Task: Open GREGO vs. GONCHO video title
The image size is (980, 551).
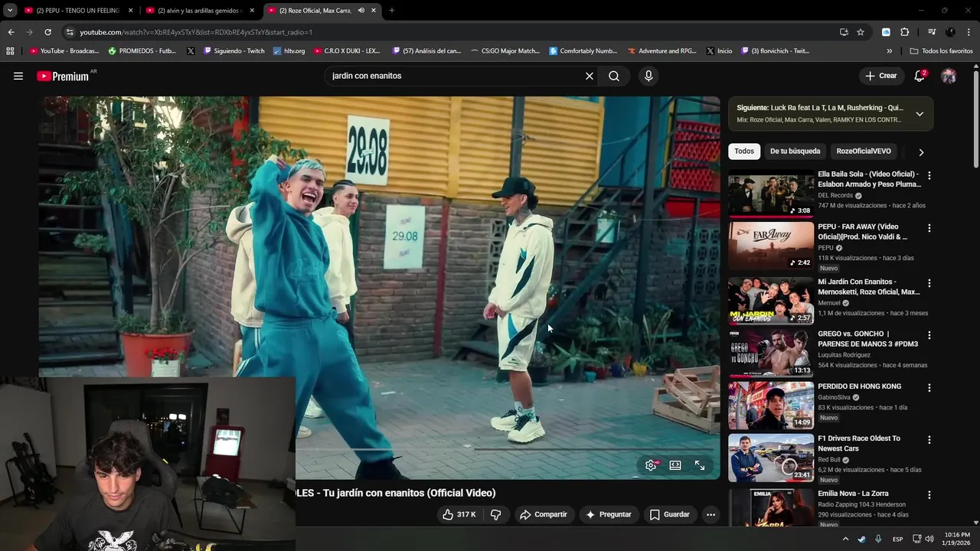Action: click(868, 339)
